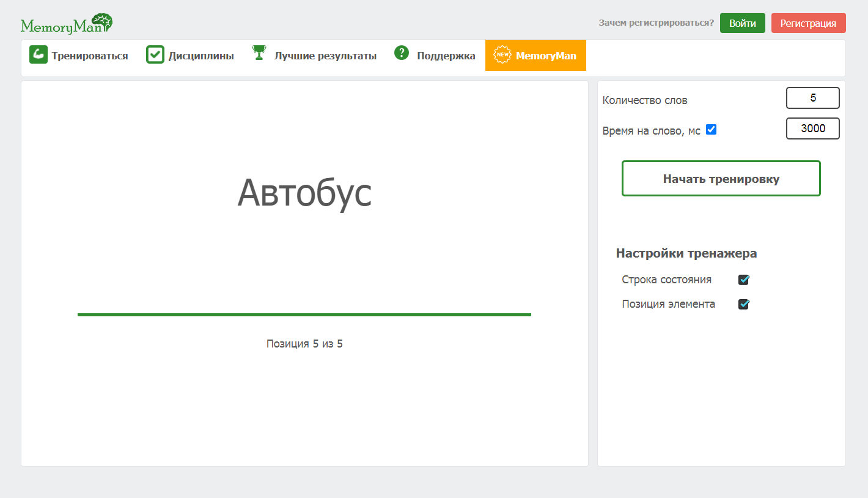
Task: Click the Время на слово, мс label
Action: click(652, 130)
